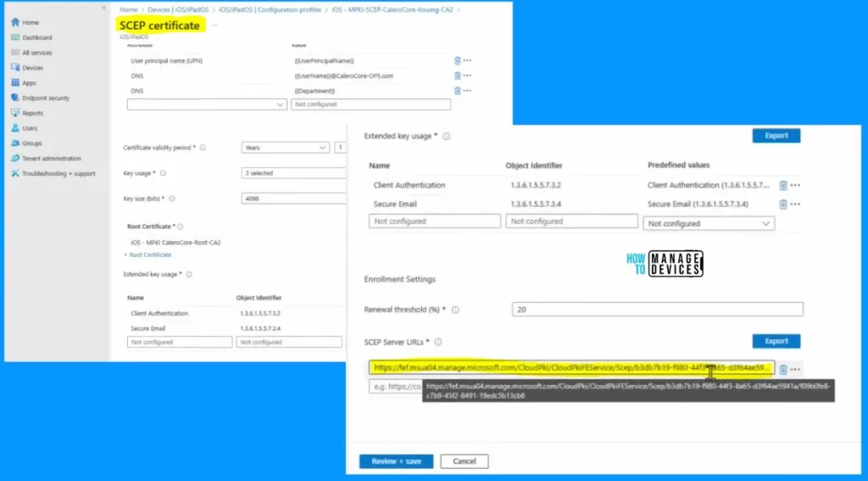This screenshot has width=868, height=481.
Task: Delete Secure Email predefined value row
Action: tap(782, 204)
